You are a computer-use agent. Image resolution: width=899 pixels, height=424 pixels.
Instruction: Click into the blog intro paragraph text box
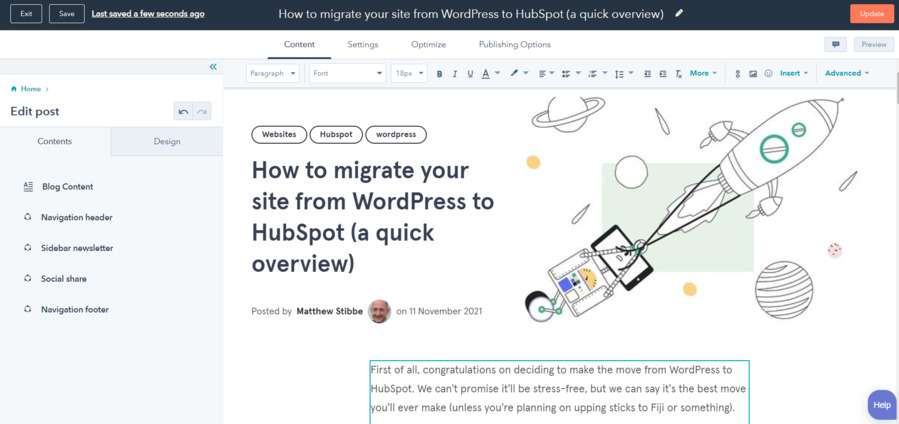559,391
